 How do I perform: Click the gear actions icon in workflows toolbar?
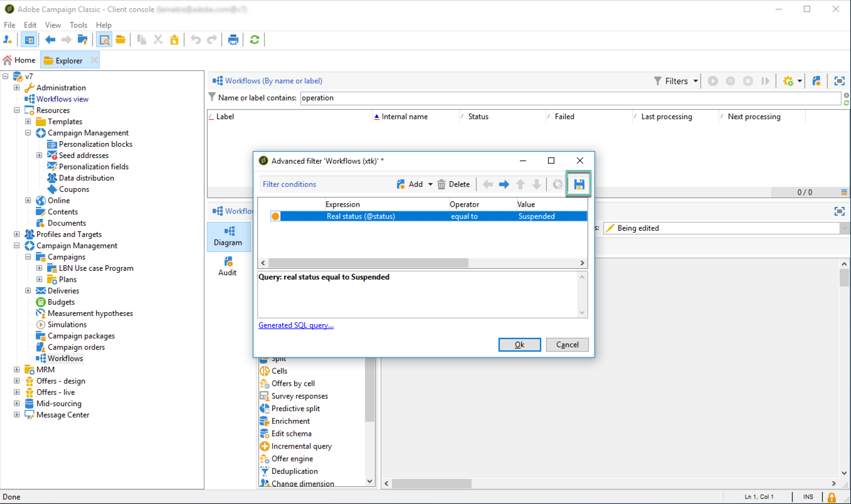788,81
